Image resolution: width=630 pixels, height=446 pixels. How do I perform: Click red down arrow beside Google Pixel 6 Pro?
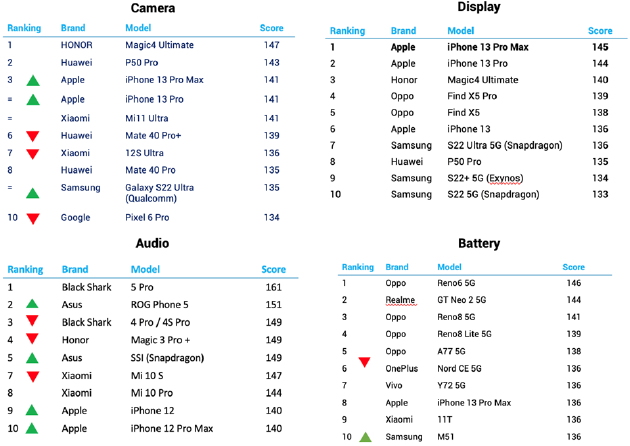point(32,219)
